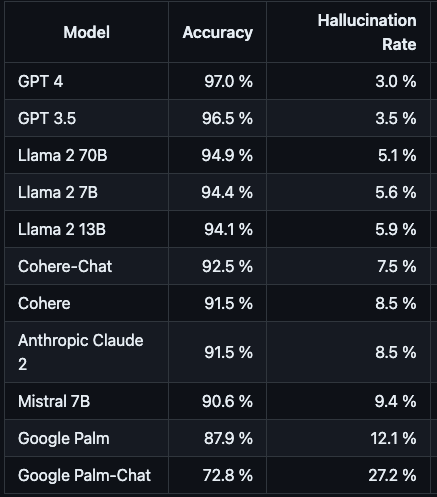Image resolution: width=437 pixels, height=497 pixels.
Task: Click the 9.4 % hallucination rate value
Action: click(396, 401)
